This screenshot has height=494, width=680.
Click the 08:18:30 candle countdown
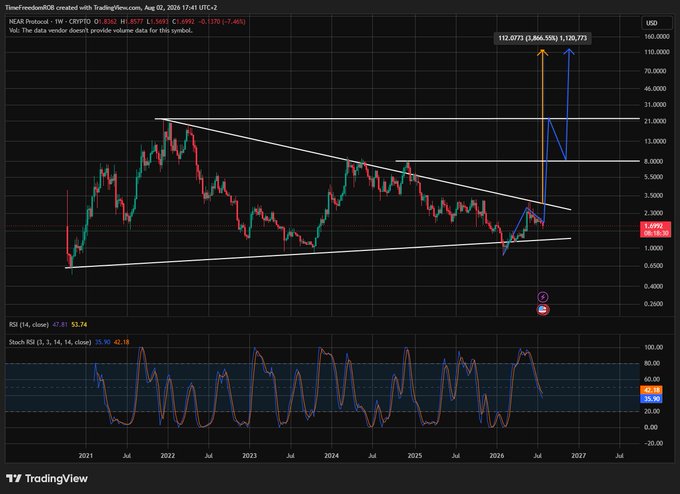[655, 233]
